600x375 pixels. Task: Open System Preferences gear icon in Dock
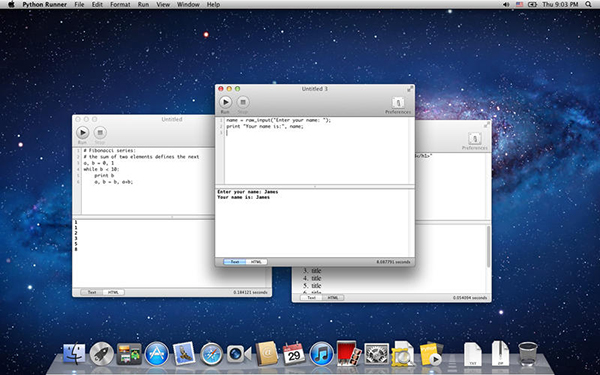[377, 353]
